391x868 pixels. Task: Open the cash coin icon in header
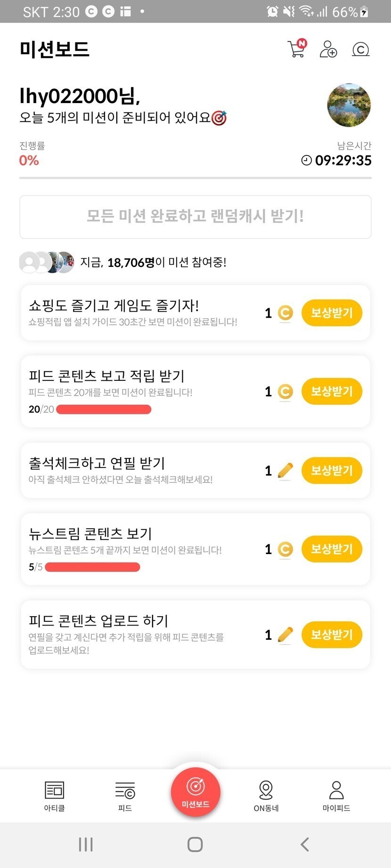pos(360,49)
